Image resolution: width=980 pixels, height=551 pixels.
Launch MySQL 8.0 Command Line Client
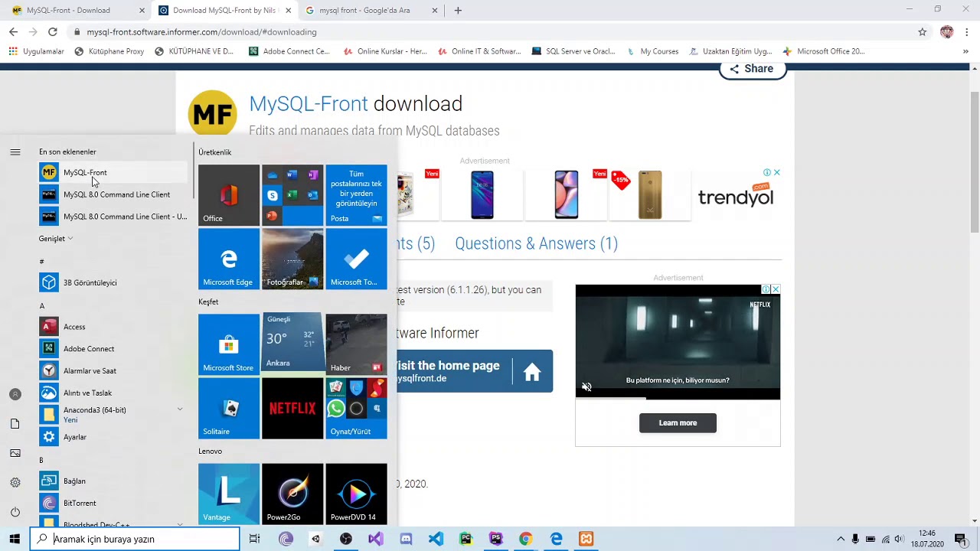click(x=112, y=194)
